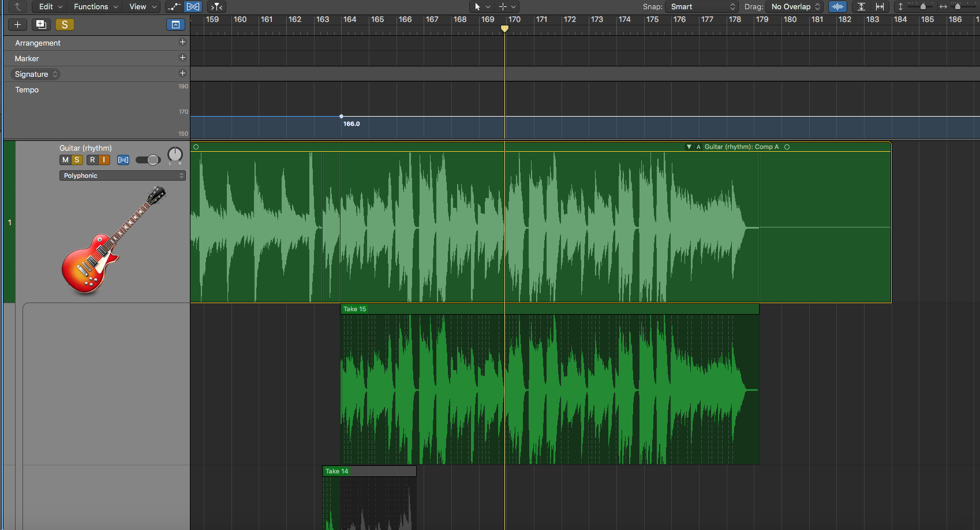
Task: Click track number 1 header strip
Action: click(9, 222)
